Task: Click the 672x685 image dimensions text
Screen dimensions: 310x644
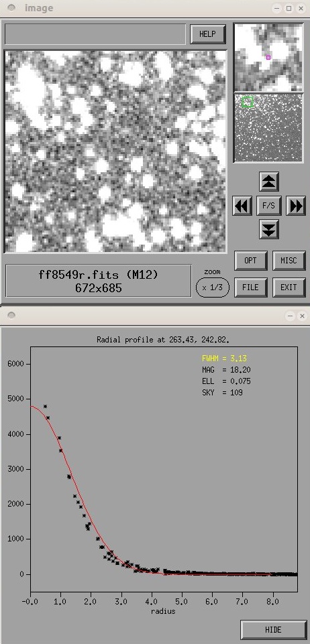Action: [x=98, y=288]
